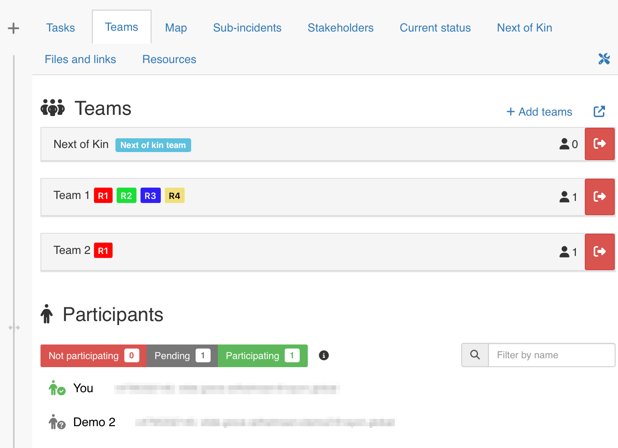Click the search magnifier icon
This screenshot has height=448, width=618.
coord(475,355)
